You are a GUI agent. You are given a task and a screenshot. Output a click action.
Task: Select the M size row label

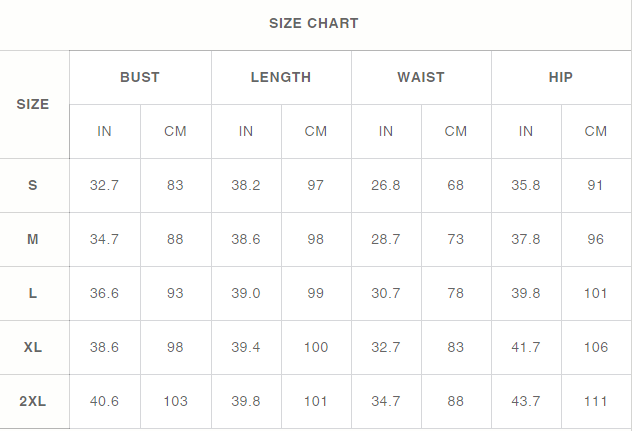tap(33, 239)
